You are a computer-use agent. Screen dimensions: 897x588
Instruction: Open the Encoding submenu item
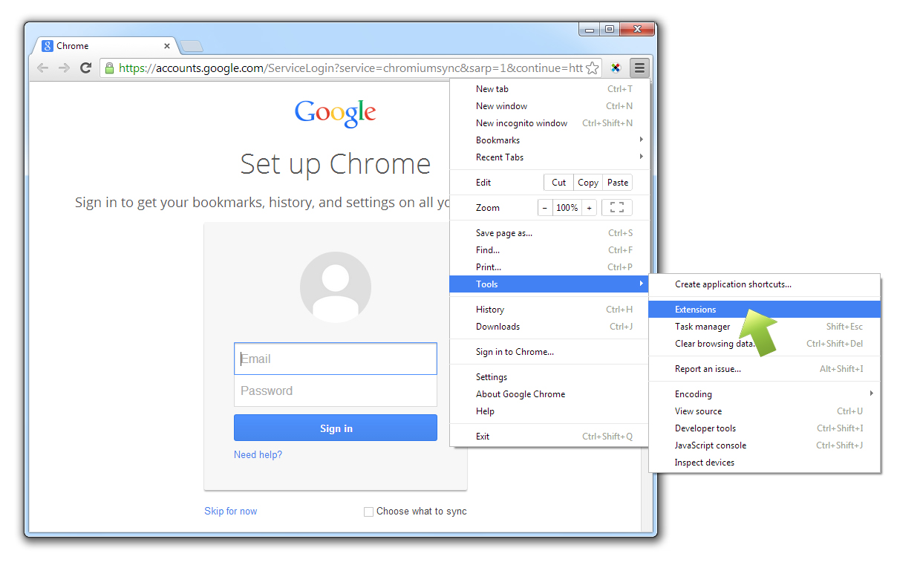[x=765, y=394]
